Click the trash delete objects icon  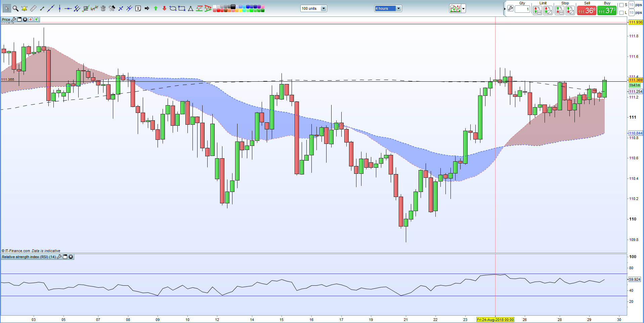103,8
